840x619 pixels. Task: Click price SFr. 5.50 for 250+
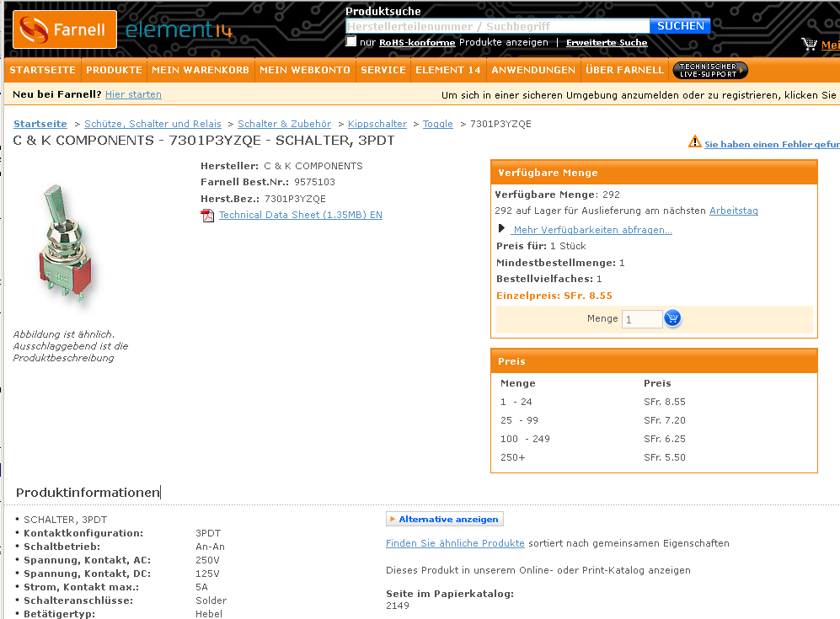pyautogui.click(x=664, y=457)
